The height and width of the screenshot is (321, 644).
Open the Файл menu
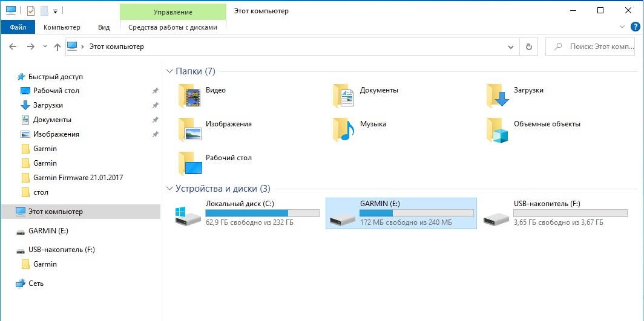[x=18, y=27]
